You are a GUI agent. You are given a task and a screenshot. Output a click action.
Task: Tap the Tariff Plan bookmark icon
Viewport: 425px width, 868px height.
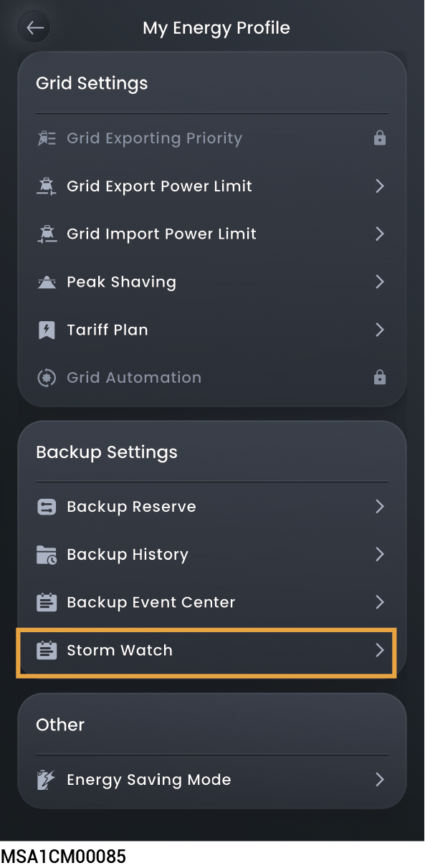(x=47, y=330)
